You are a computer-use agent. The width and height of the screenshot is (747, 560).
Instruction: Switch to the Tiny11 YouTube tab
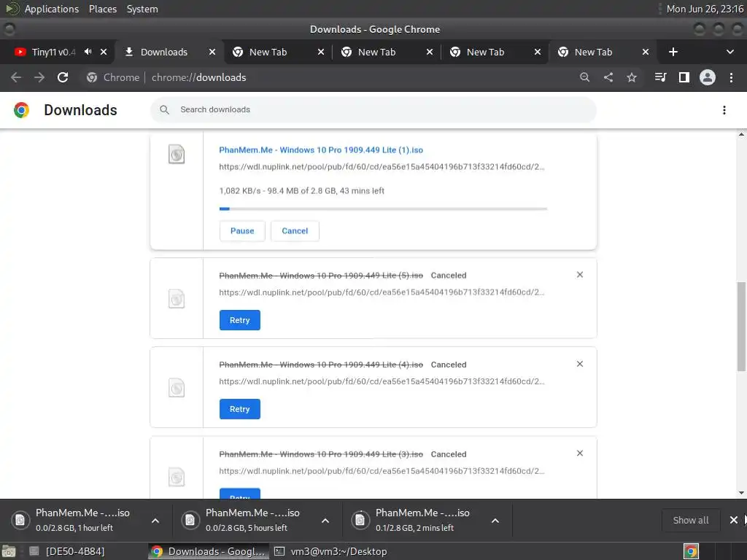53,52
